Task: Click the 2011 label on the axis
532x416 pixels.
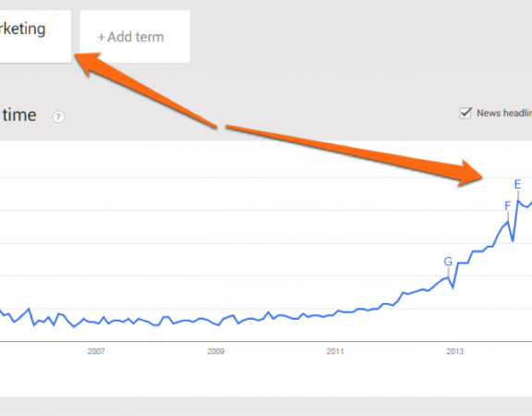Action: [x=335, y=351]
